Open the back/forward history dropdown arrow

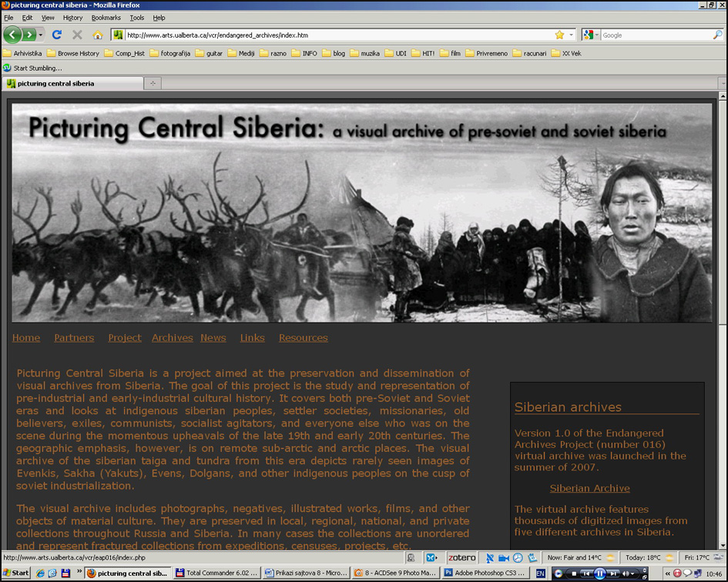[41, 35]
